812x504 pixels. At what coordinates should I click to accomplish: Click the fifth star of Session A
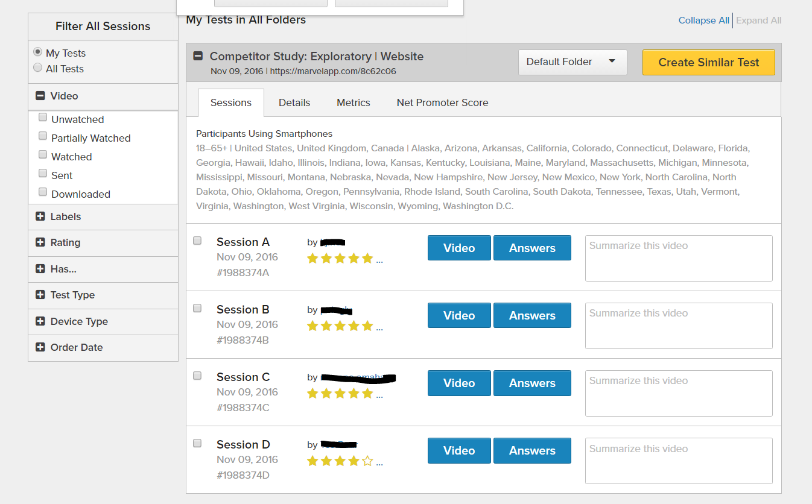click(367, 259)
